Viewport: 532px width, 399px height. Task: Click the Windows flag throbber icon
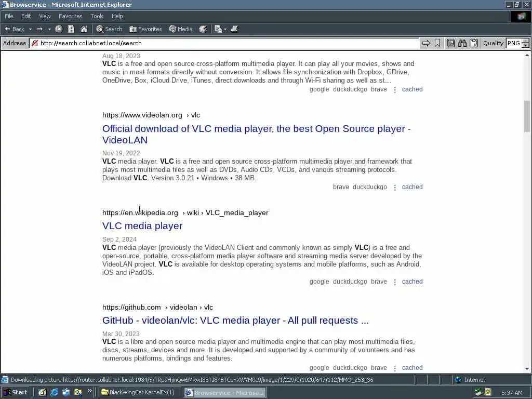click(x=521, y=17)
